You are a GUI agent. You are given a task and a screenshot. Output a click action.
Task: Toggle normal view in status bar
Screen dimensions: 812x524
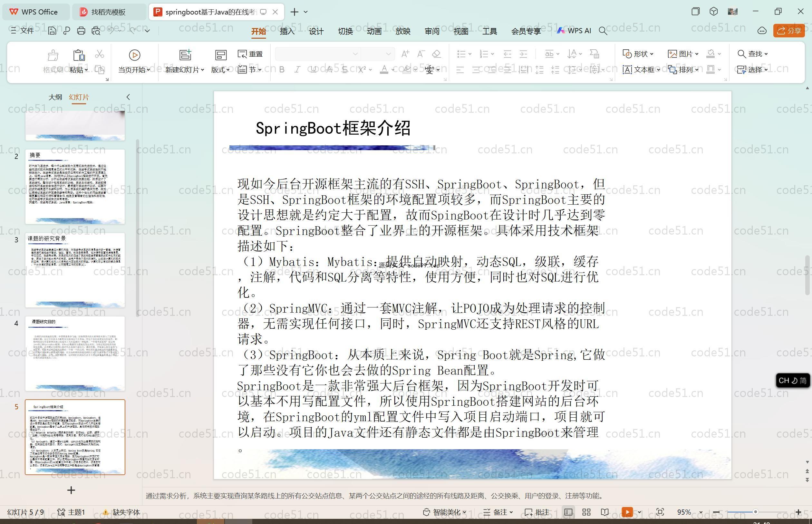568,512
